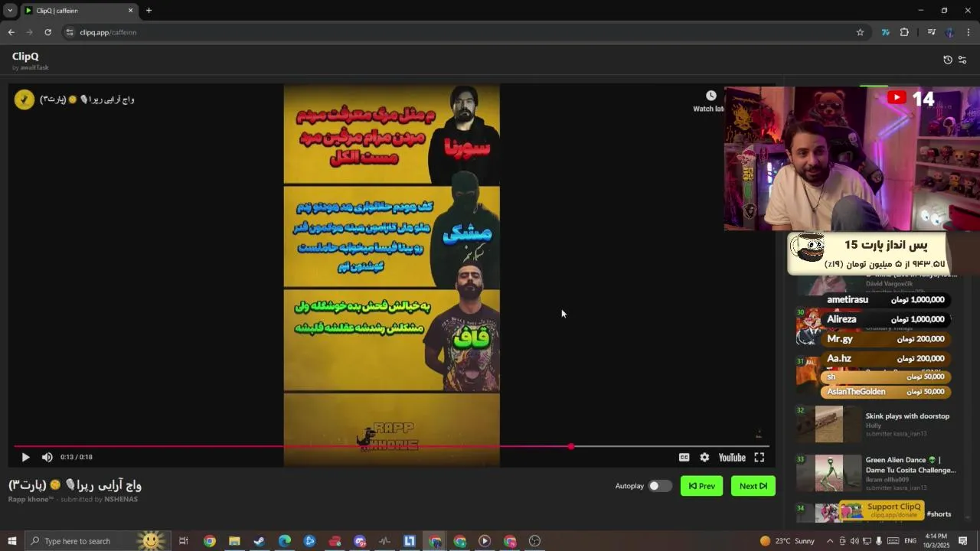Click the Watch later clock icon
Viewport: 980px width, 551px height.
[710, 96]
